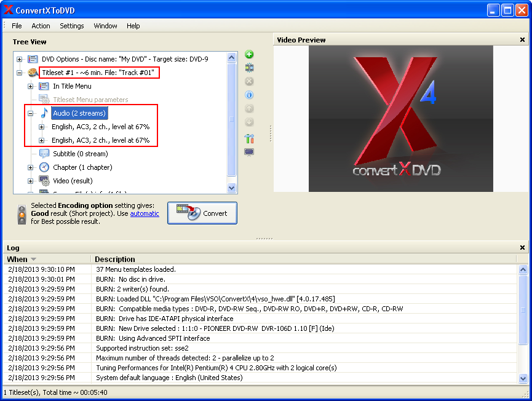Select the Chapter (1 chapter) item

(82, 167)
